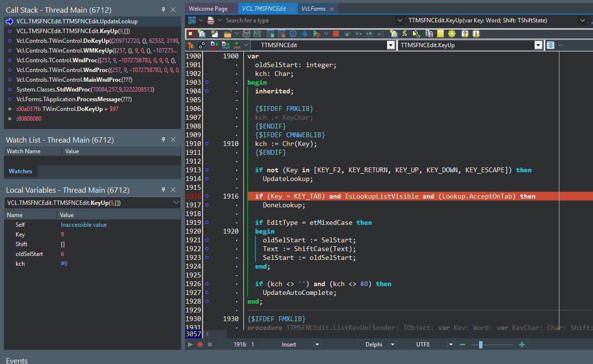Click the zoom out minus icon
593x364 pixels.
(463, 345)
